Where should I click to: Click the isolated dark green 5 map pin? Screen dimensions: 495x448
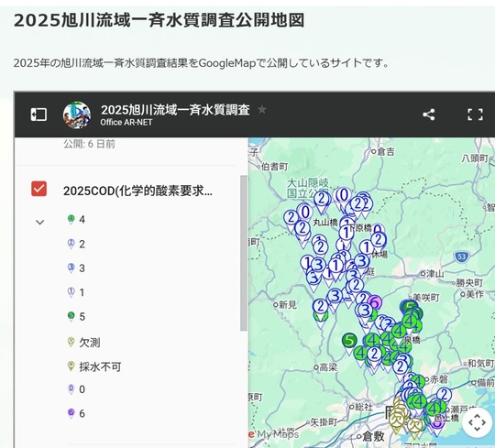[349, 342]
